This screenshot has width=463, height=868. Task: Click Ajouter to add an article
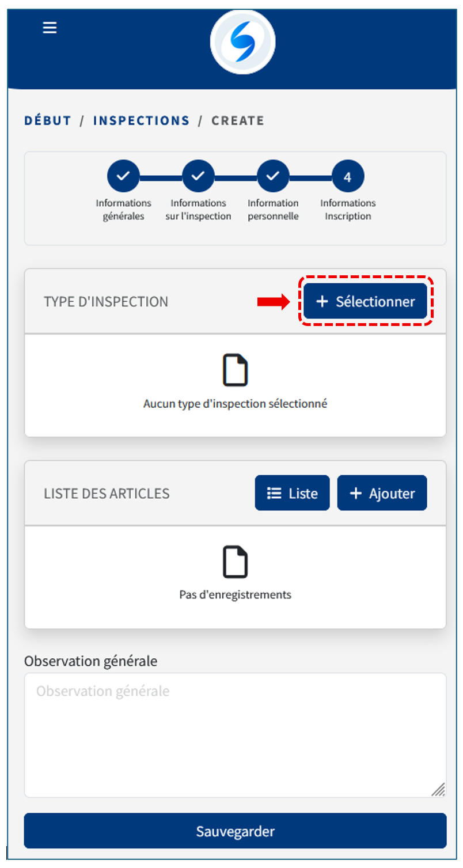pyautogui.click(x=382, y=493)
